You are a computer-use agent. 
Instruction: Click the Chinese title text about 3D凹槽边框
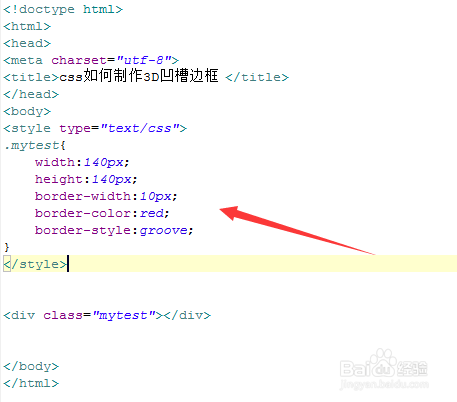tap(139, 76)
